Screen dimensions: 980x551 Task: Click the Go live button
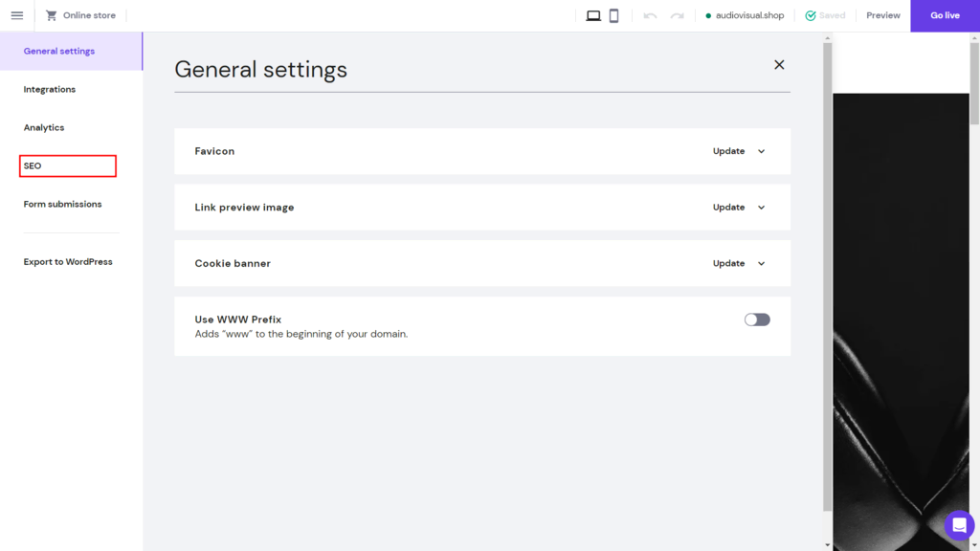[x=945, y=15]
